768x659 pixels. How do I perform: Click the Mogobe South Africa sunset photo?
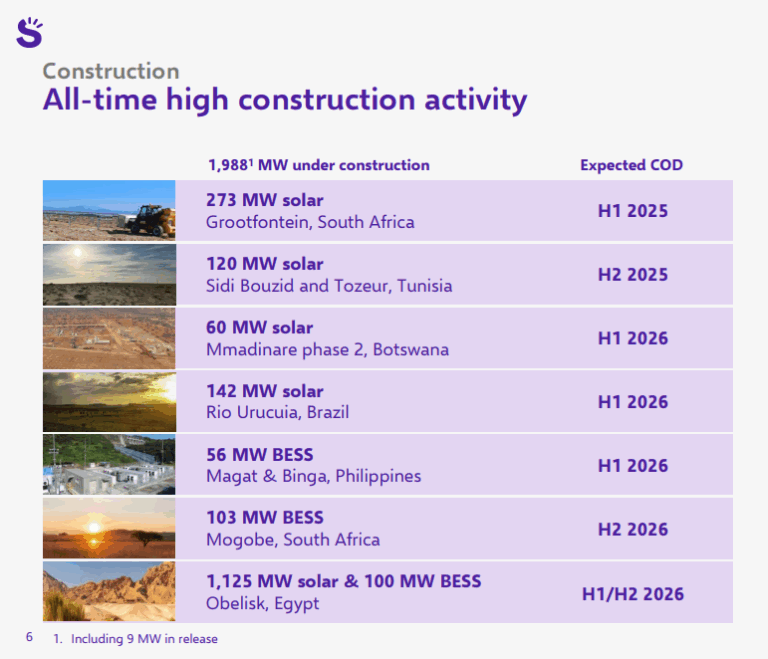coord(109,529)
